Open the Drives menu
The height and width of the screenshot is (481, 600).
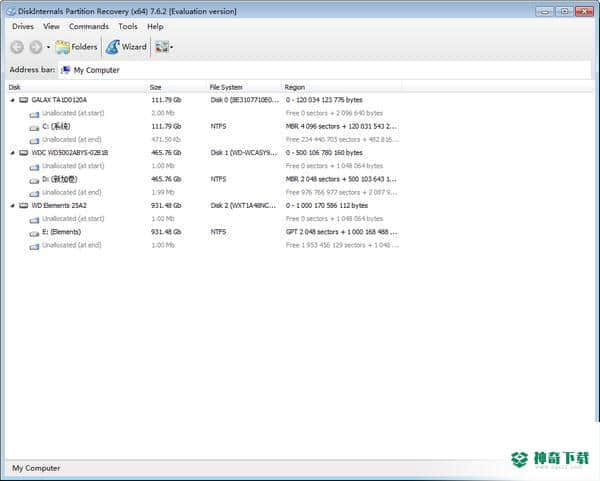coord(23,26)
